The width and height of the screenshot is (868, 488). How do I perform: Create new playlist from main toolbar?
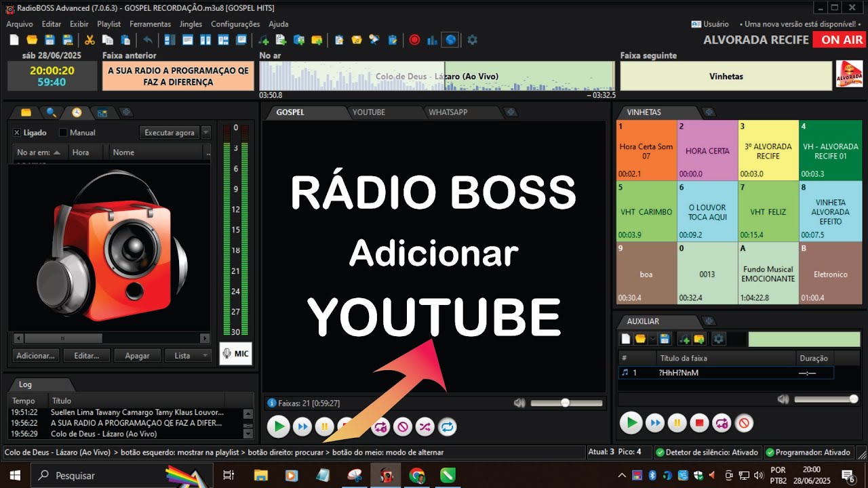click(14, 40)
